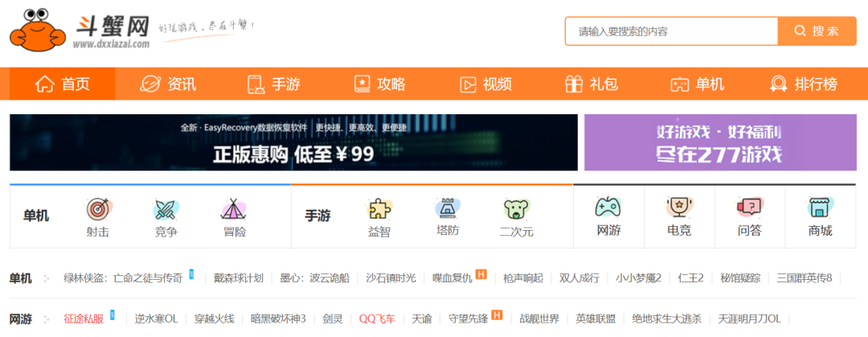The height and width of the screenshot is (337, 868).
Task: Select 排行榜 in the navigation bar
Action: tap(816, 84)
